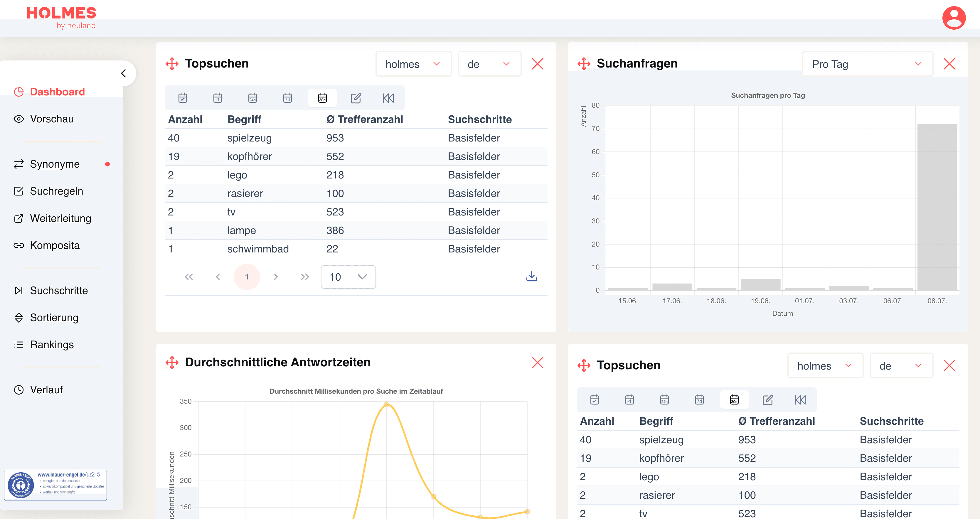Grab the move handle of the top Topsuchen widget
Viewport: 980px width, 519px height.
pyautogui.click(x=172, y=63)
